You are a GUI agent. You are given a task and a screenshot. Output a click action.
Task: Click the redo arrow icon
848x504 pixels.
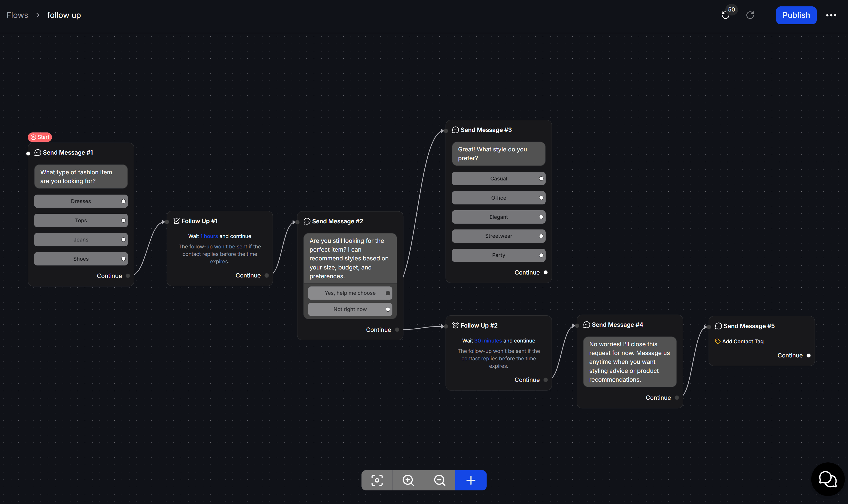(750, 15)
